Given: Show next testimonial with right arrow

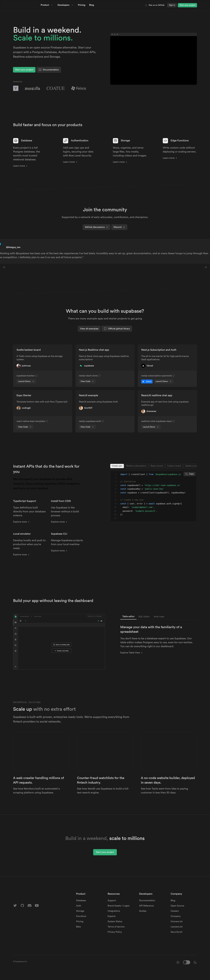Looking at the screenshot, I should (x=206, y=267).
